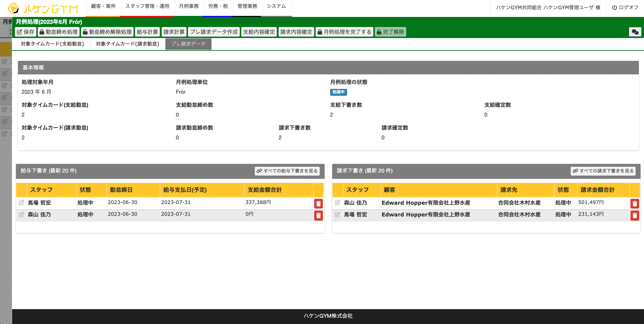The height and width of the screenshot is (324, 644).
Task: Click the 基本情報 panel header
Action: point(328,68)
